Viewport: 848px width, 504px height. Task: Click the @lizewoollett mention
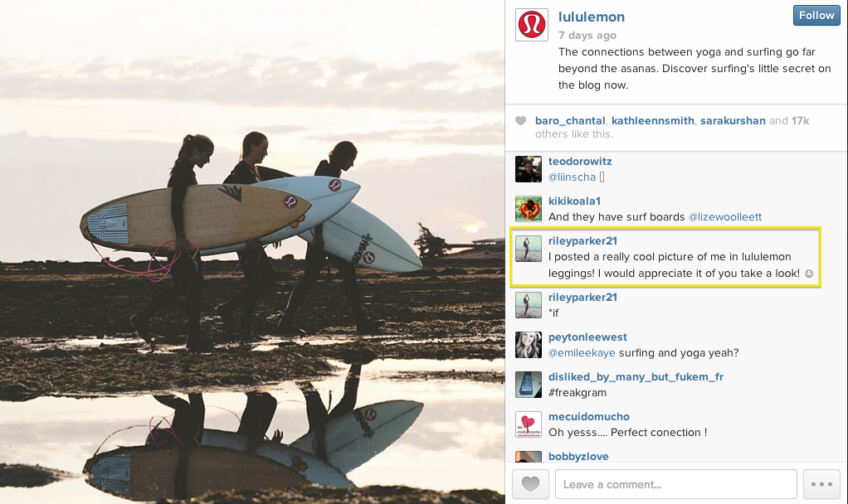(x=724, y=216)
